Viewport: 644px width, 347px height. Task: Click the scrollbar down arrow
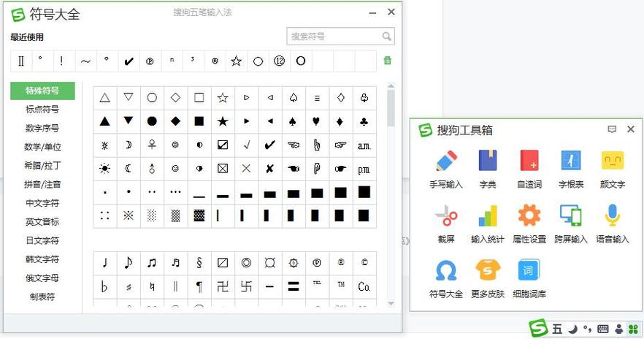pyautogui.click(x=391, y=303)
